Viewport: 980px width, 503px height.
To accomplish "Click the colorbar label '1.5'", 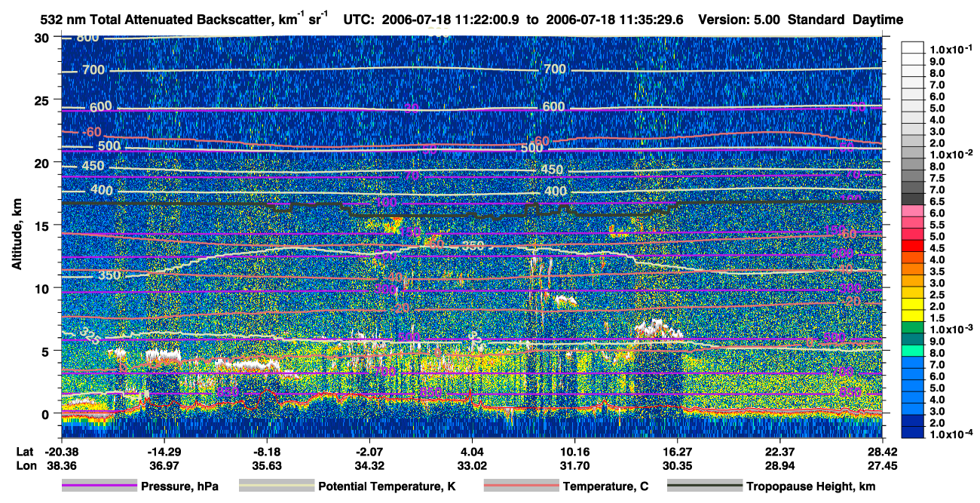I will [937, 318].
